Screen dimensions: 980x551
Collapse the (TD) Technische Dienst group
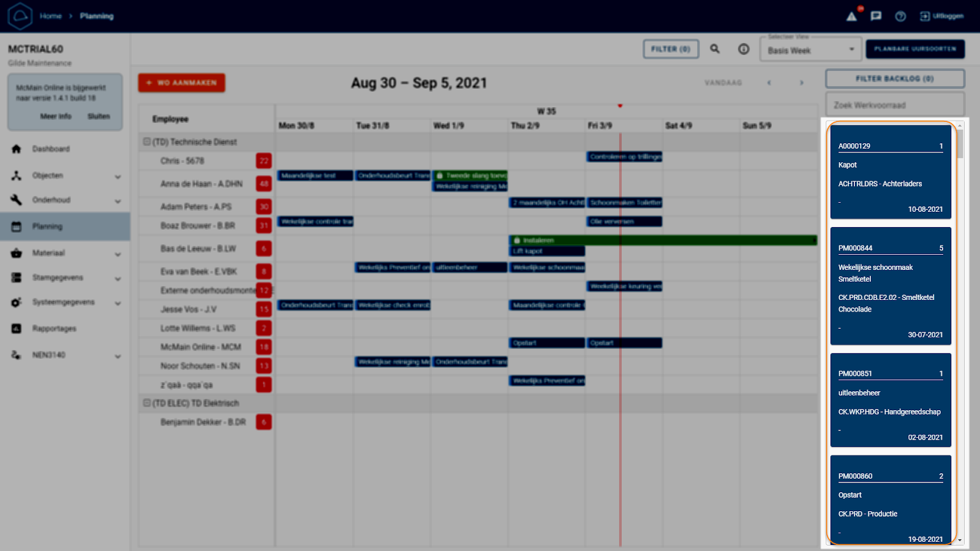pyautogui.click(x=147, y=142)
